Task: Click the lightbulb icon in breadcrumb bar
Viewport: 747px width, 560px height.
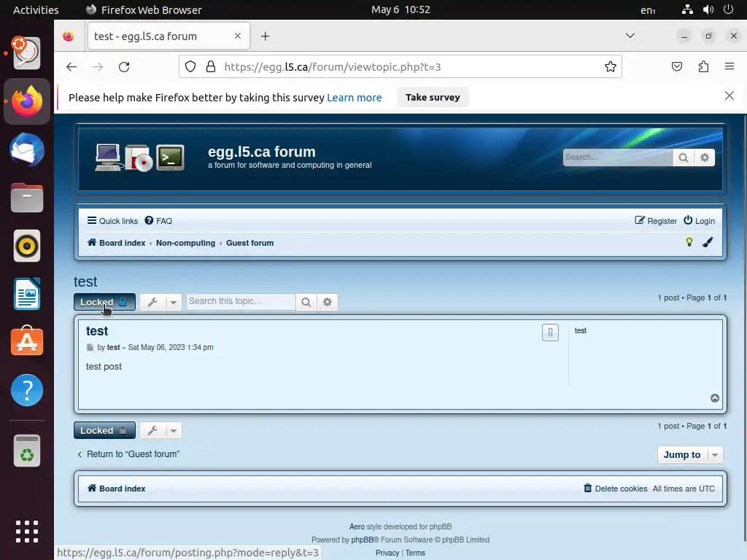Action: tap(689, 242)
